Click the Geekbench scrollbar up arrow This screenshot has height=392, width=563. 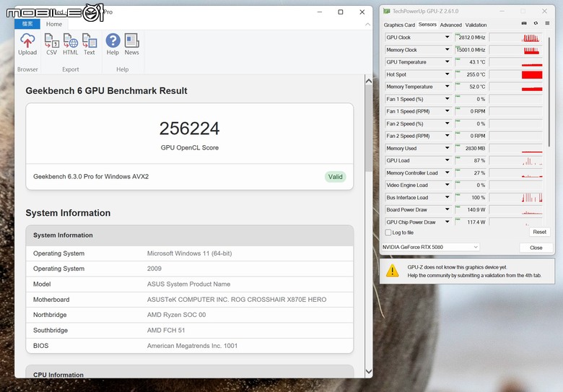[x=369, y=81]
